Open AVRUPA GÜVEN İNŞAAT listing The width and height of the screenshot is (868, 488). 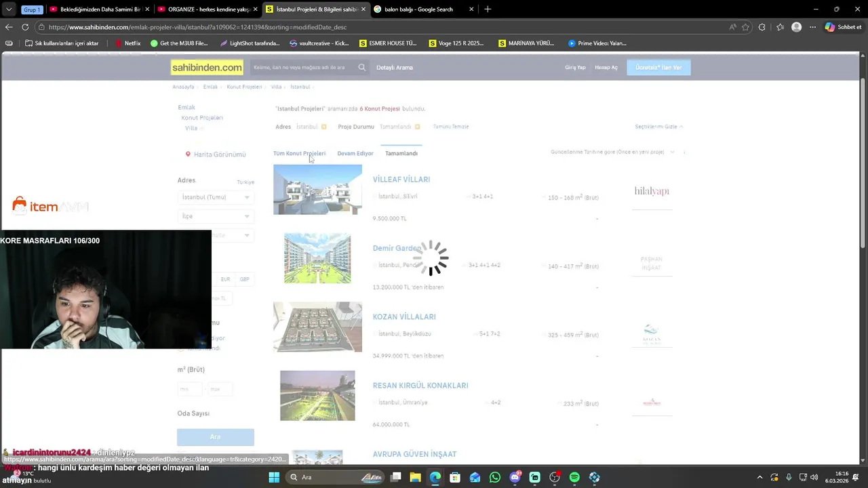[414, 454]
